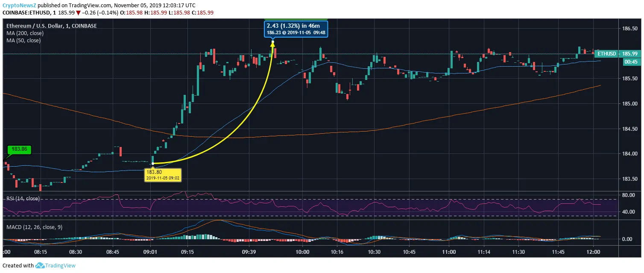Click the 11:14 time axis label
The image size is (644, 273).
484,252
